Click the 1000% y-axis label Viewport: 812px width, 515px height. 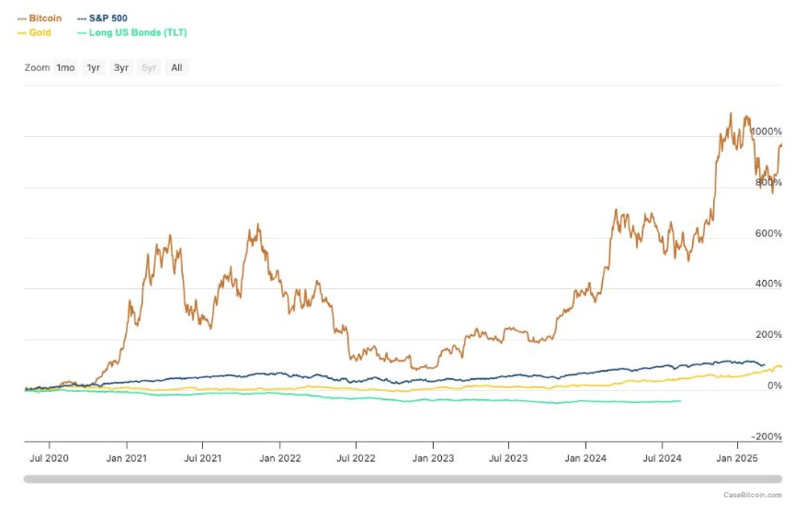pyautogui.click(x=767, y=132)
